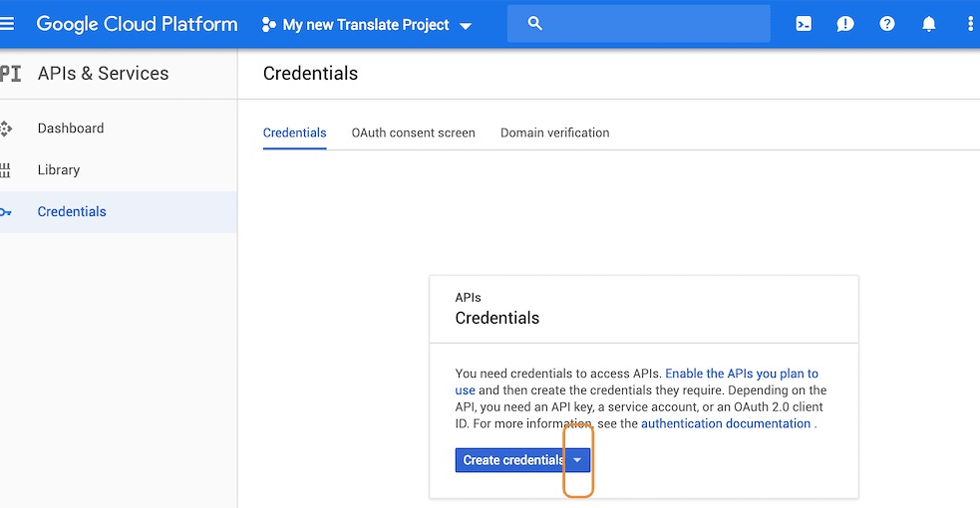Switch to Domain verification tab
980x508 pixels.
(554, 132)
